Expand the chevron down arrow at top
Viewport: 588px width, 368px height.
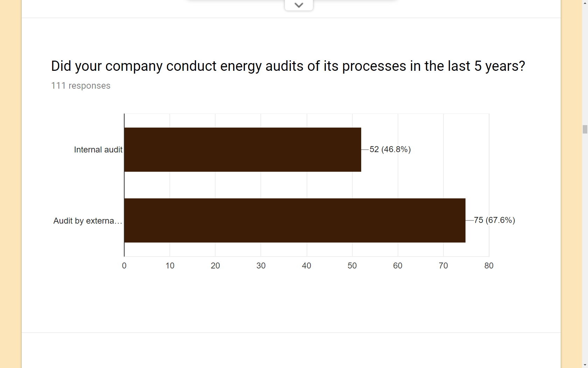point(299,5)
